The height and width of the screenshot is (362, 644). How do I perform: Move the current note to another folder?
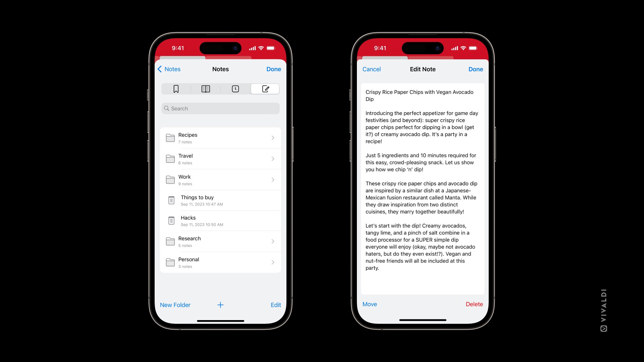pos(369,304)
